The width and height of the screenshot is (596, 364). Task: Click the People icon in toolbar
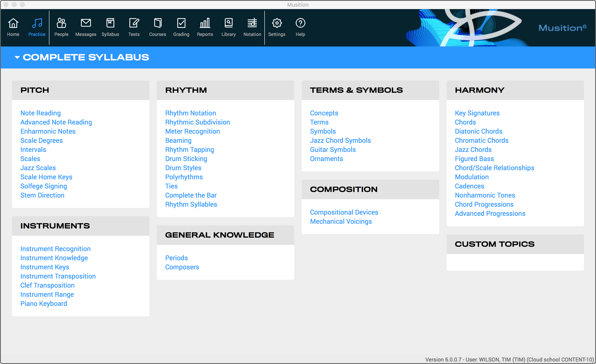tap(61, 23)
